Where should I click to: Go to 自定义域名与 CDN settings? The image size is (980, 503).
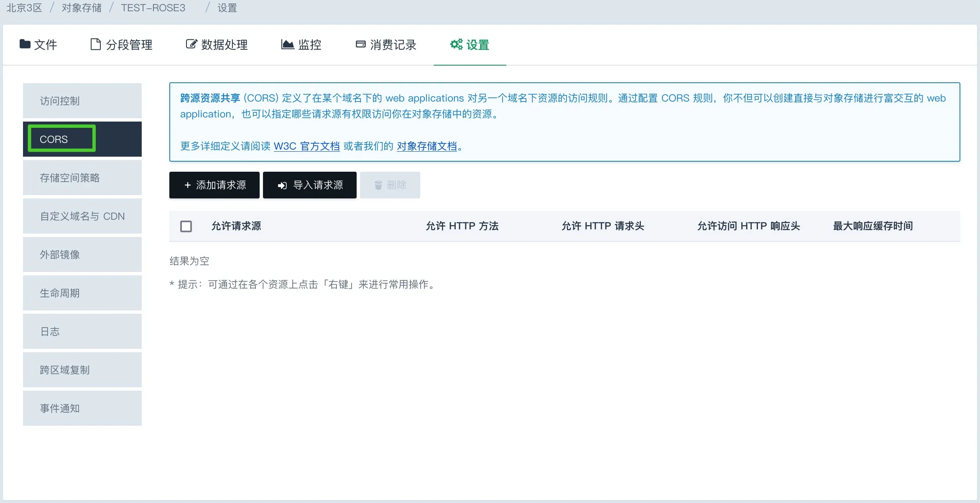pos(82,216)
